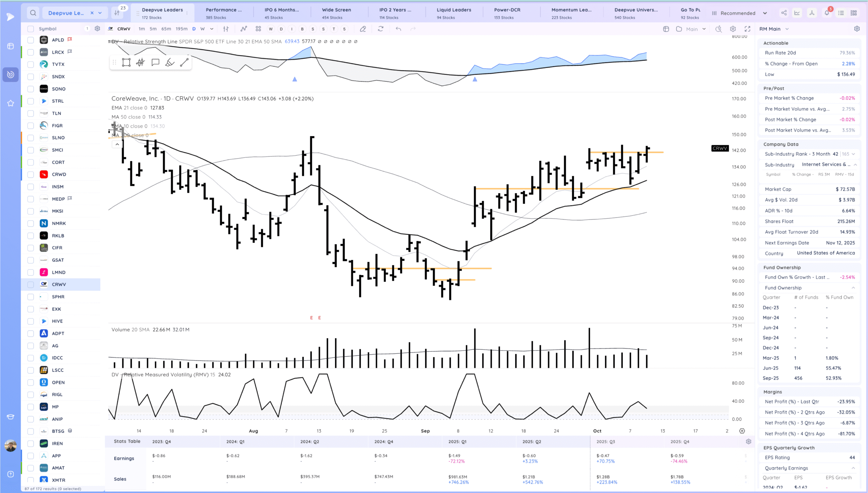Open the indicators icon in chart toolbar
Screen dimensions: 868x493
tap(243, 29)
